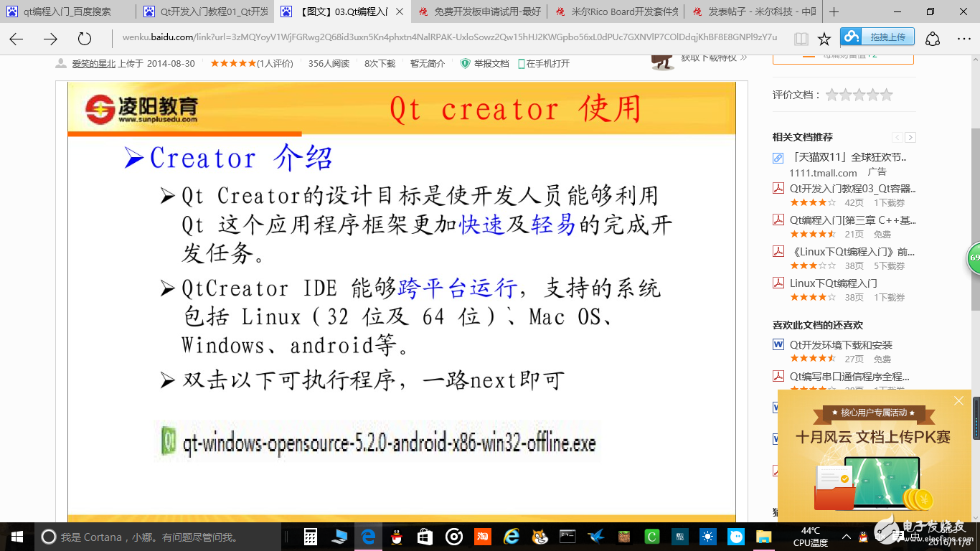Switch to the 发表帖子 - 米尔科技 tab
980x551 pixels.
pos(753,11)
